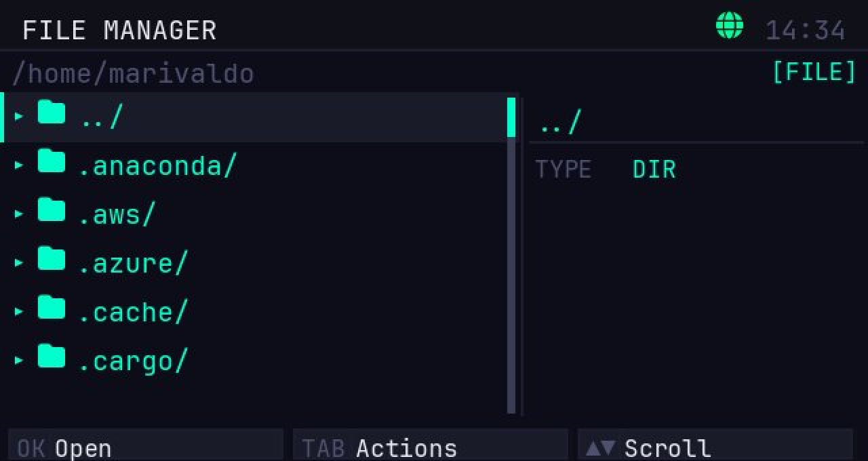Toggle the [FILE] mode indicator
Viewport: 868px width, 461px height.
pyautogui.click(x=814, y=72)
